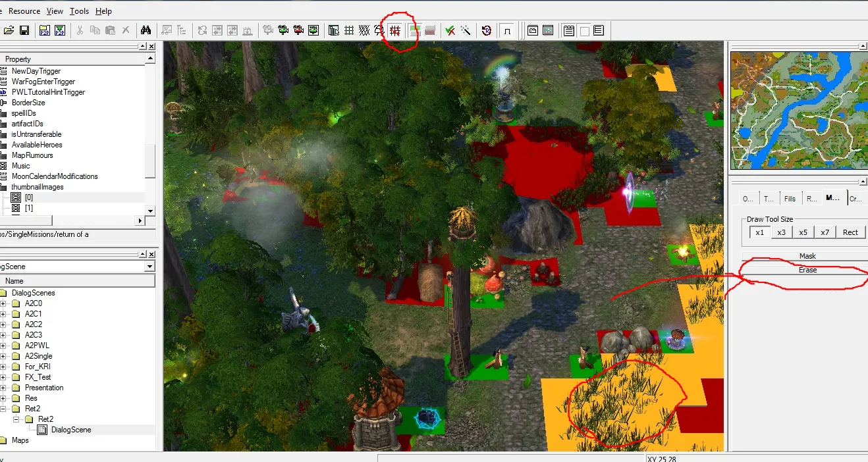
Task: Open the View menu
Action: [x=55, y=11]
